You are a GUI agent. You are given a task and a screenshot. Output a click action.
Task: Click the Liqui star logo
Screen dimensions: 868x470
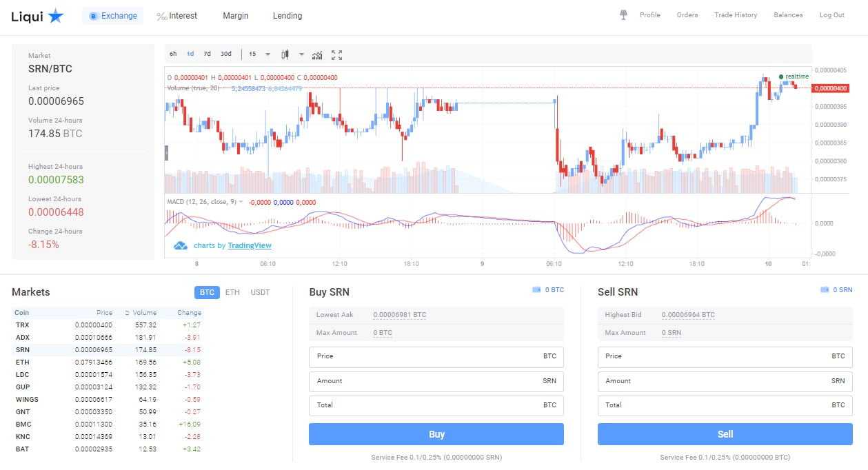coord(56,16)
